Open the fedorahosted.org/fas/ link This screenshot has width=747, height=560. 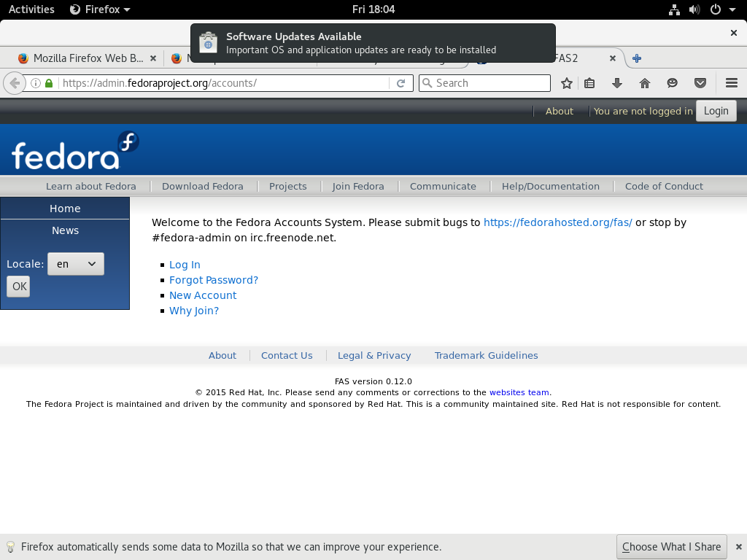coord(558,222)
